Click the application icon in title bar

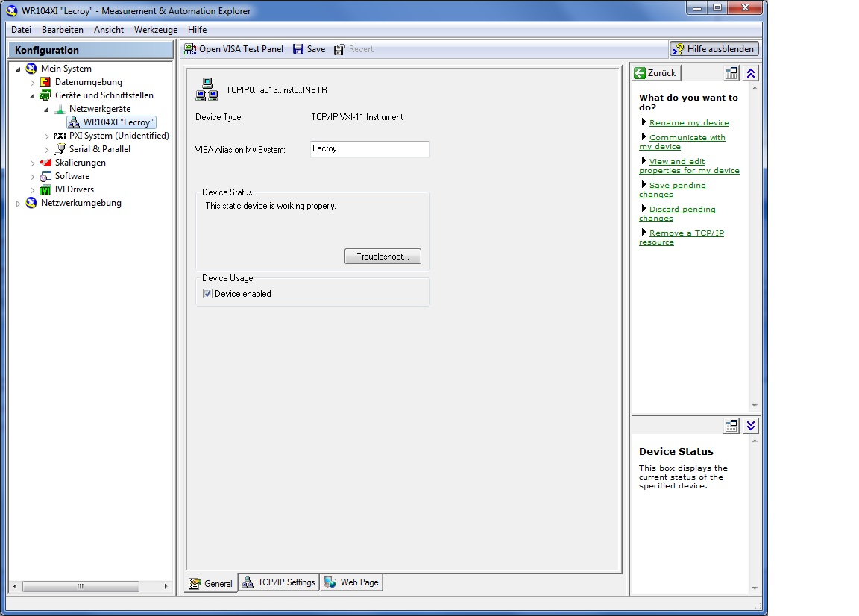(12, 11)
